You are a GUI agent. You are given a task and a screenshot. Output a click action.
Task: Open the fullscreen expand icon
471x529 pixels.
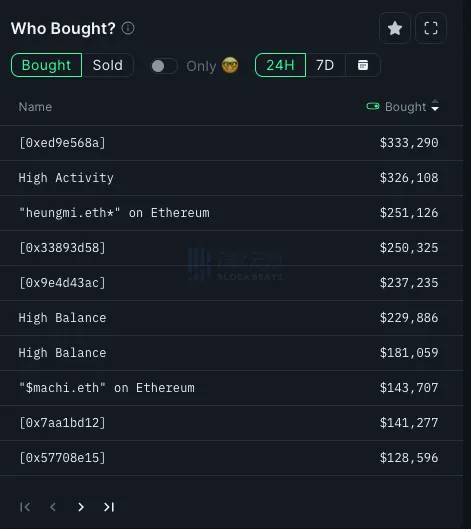click(x=431, y=28)
